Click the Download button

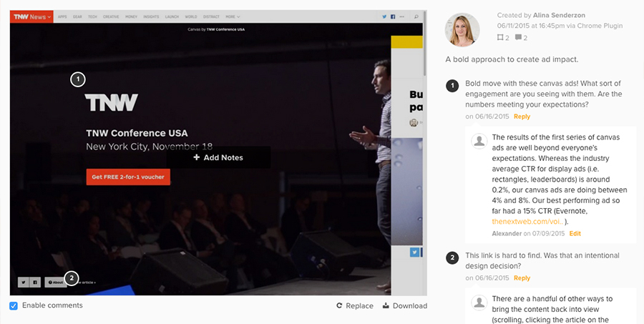pos(405,305)
